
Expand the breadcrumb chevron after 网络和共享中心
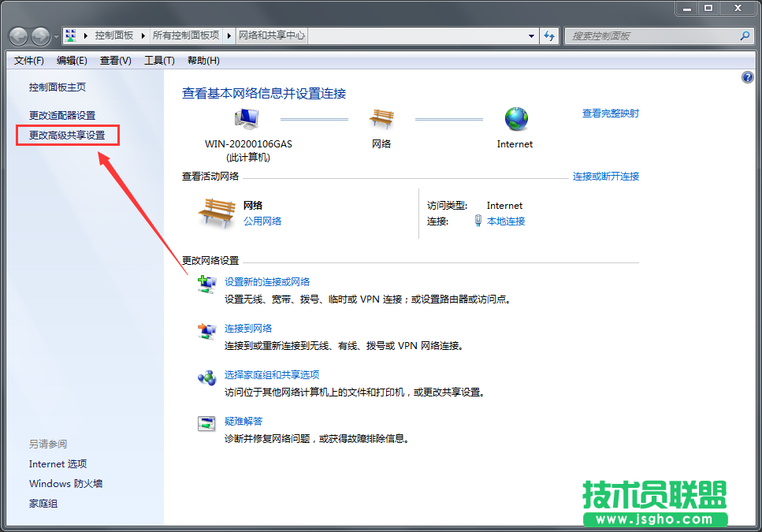click(x=310, y=35)
